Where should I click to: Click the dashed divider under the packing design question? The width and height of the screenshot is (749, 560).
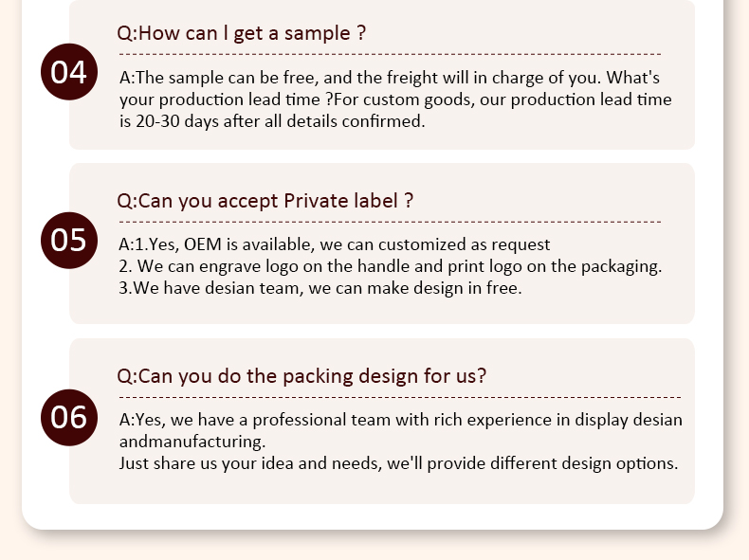[x=400, y=397]
